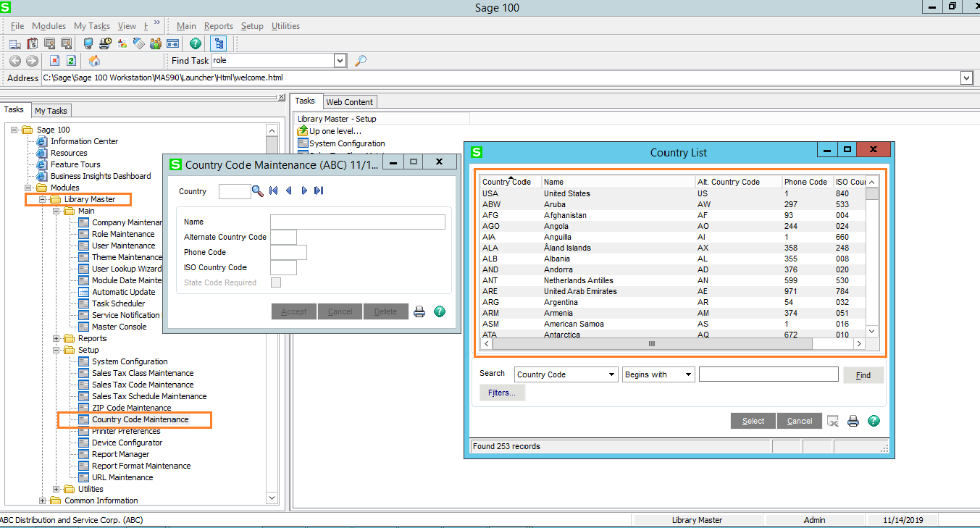The image size is (980, 528).
Task: Click Cancel button in Country List
Action: click(800, 421)
